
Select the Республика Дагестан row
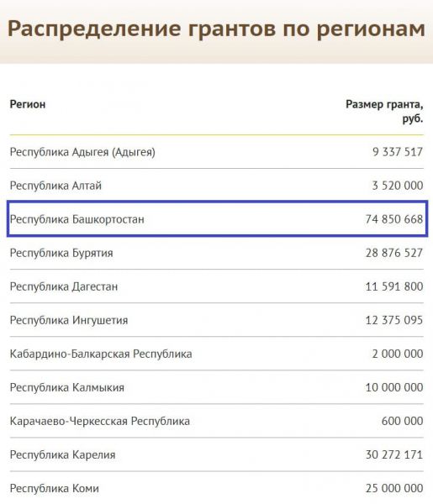point(217,286)
